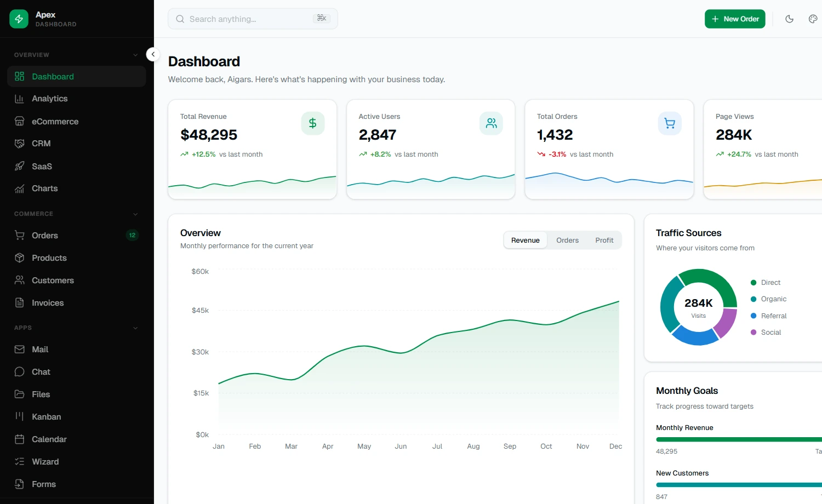Click the -3.1% trend indicator
Viewport: 822px width, 504px height.
(552, 154)
